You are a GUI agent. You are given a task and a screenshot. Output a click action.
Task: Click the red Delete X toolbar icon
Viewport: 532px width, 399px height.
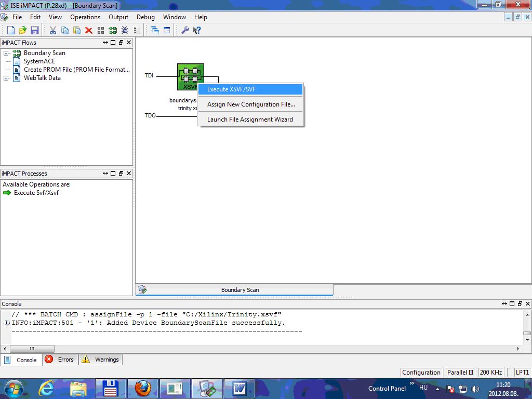click(89, 31)
